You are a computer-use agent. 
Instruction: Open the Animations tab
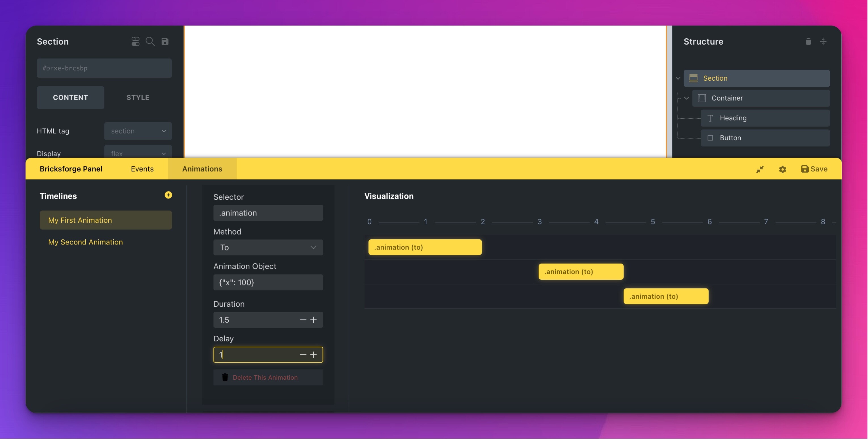tap(202, 169)
